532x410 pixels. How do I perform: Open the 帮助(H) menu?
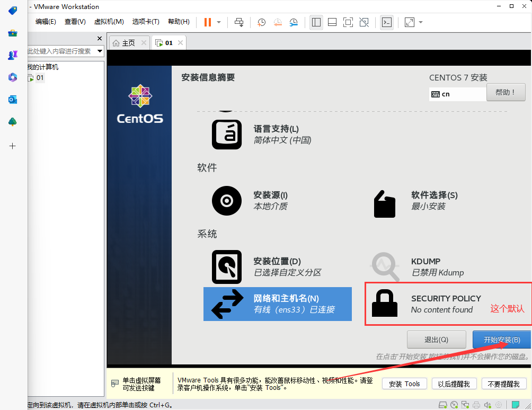pyautogui.click(x=179, y=22)
